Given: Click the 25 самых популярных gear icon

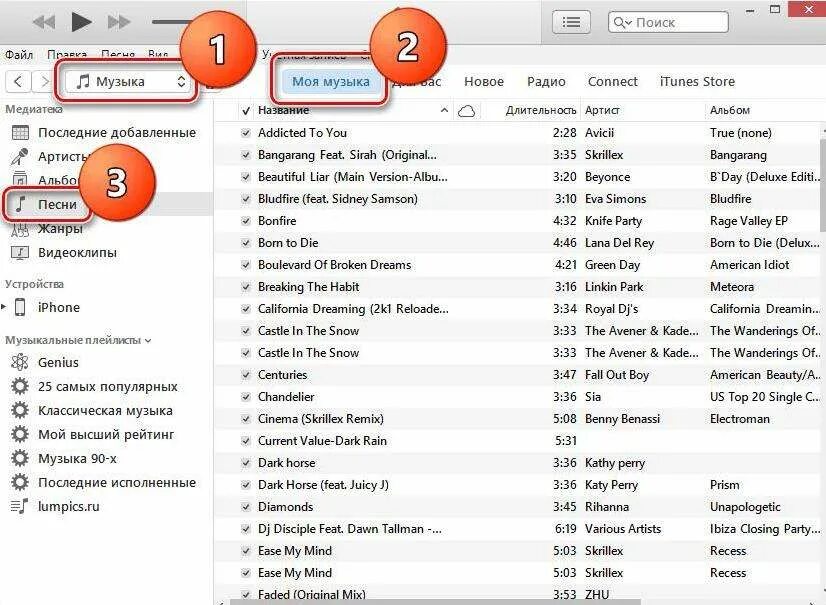Looking at the screenshot, I should click(x=20, y=386).
